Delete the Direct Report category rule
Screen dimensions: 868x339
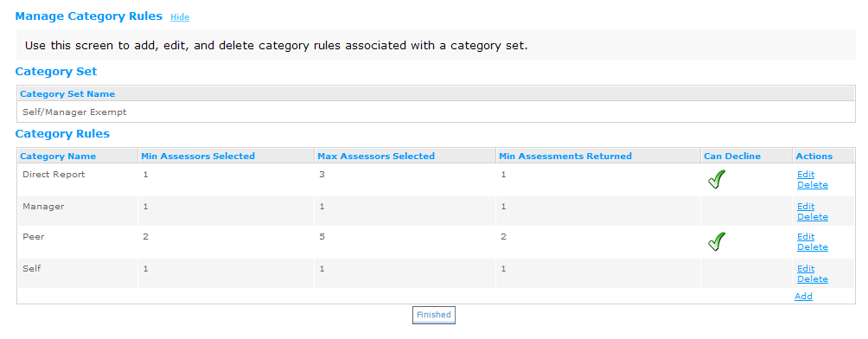[812, 184]
